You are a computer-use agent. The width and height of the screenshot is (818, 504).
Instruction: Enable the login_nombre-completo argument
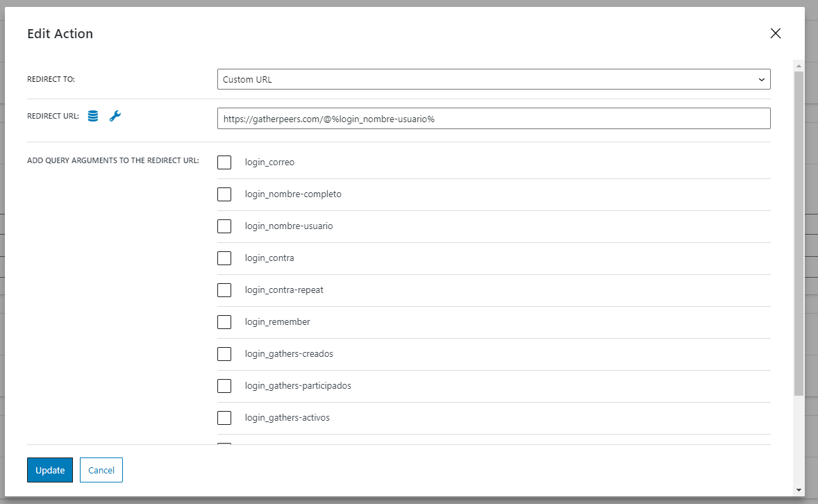[224, 194]
